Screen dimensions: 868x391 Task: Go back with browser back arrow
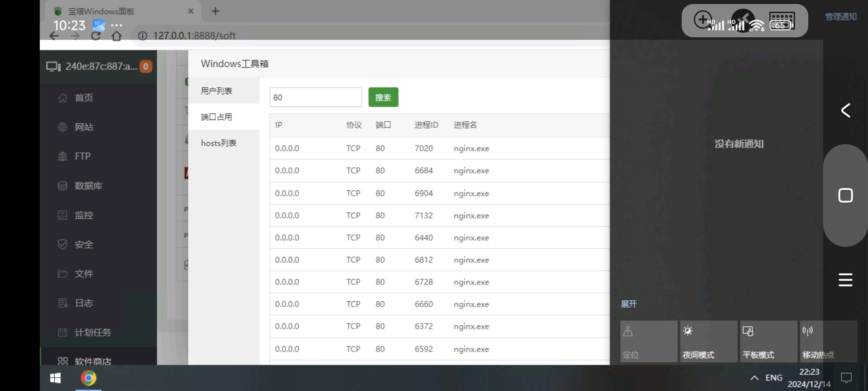coord(54,36)
